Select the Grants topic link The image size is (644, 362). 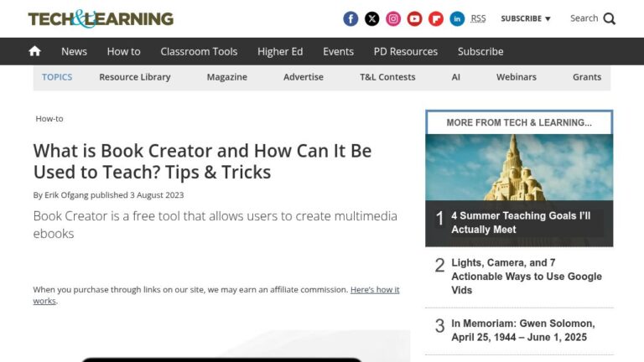[x=587, y=77]
